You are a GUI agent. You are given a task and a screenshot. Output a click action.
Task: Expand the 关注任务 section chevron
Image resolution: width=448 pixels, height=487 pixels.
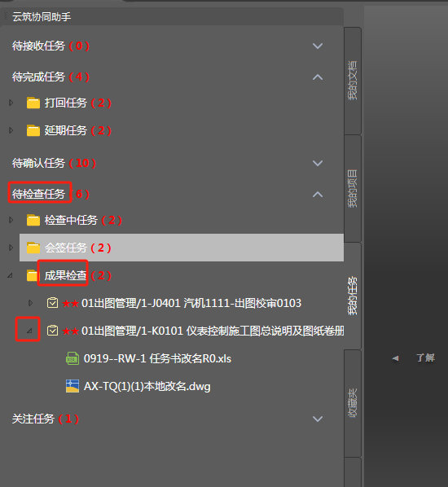click(318, 419)
